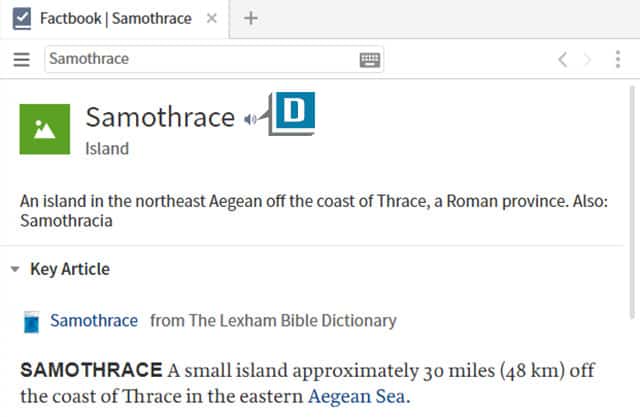Play the Samothrace pronunciation audio
The image size is (640, 417).
point(250,119)
